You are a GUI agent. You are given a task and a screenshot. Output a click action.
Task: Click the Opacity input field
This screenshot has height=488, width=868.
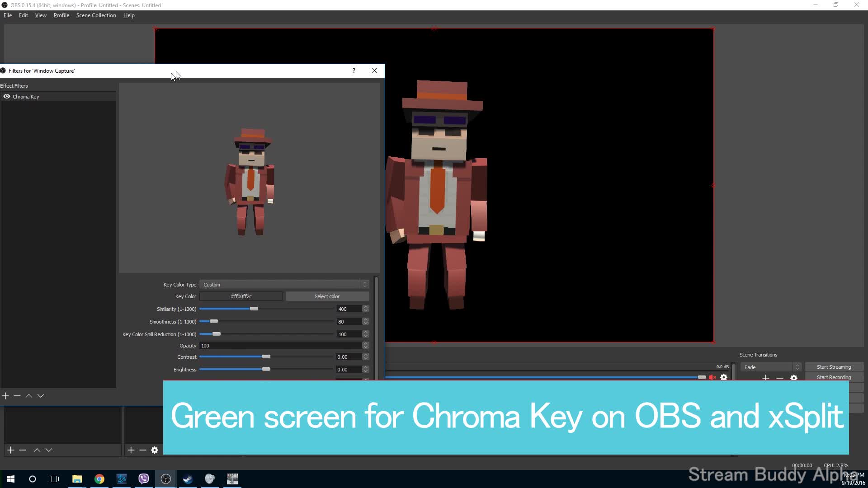tap(280, 346)
